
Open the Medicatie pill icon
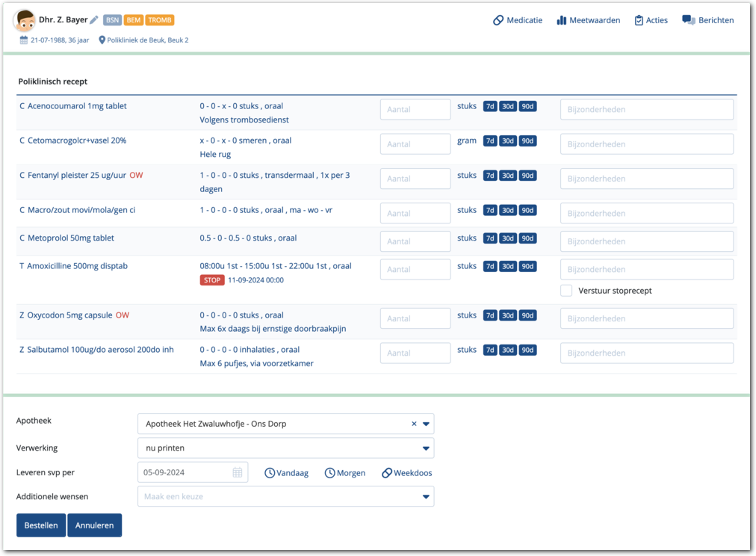click(x=498, y=20)
